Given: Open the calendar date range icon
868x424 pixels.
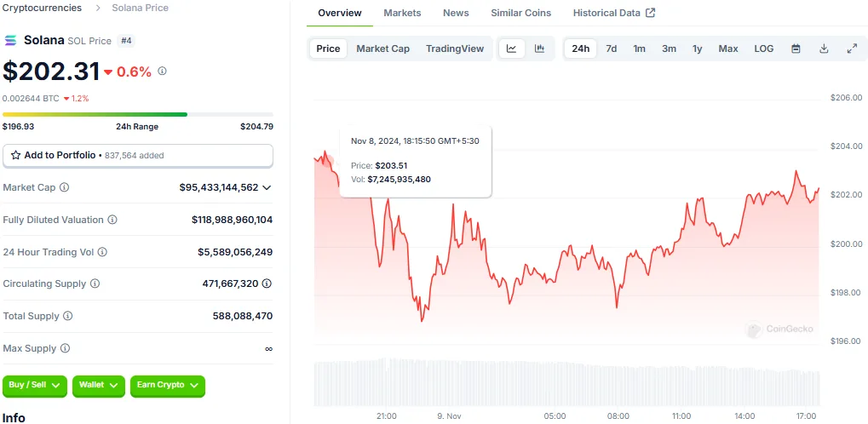Looking at the screenshot, I should [x=796, y=49].
